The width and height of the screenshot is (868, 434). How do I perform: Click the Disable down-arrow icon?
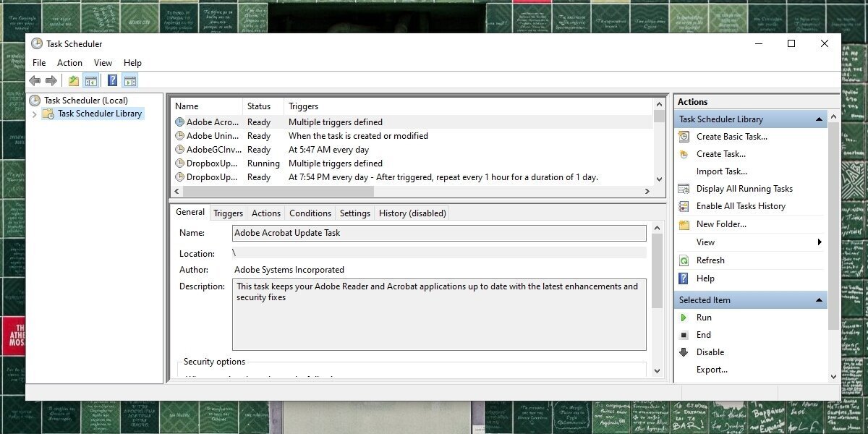(684, 352)
